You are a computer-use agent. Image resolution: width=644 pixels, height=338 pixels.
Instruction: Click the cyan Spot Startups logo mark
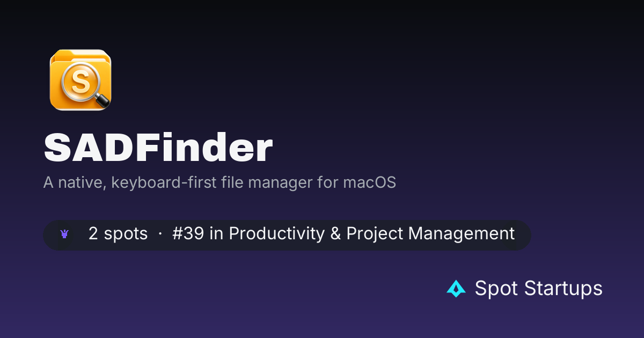[x=456, y=289]
